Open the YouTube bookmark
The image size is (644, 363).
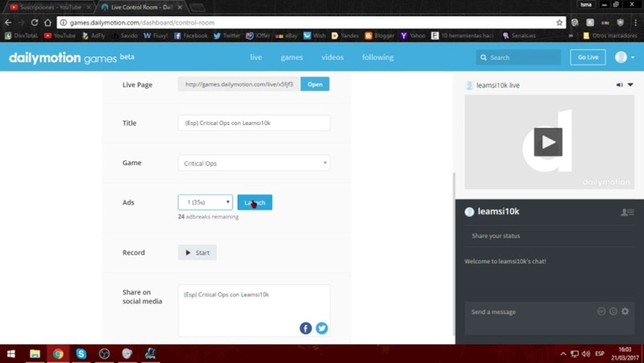tap(60, 36)
